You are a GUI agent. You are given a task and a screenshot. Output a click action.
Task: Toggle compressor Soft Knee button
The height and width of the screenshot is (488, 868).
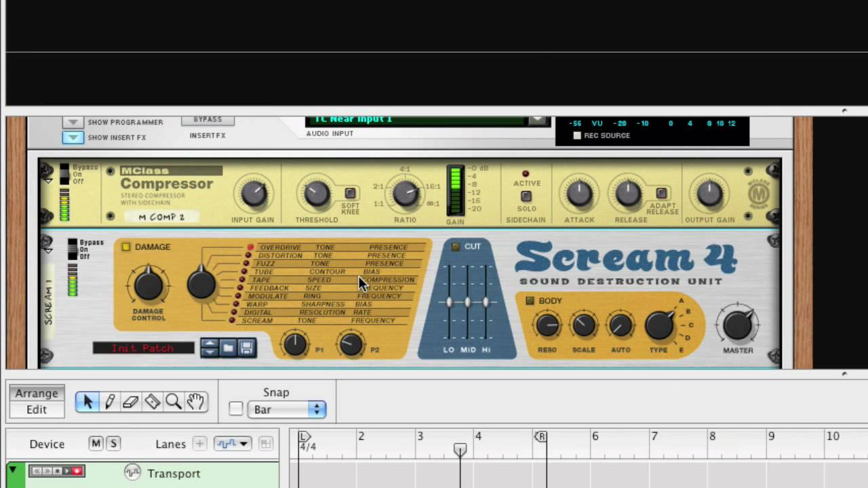point(350,193)
